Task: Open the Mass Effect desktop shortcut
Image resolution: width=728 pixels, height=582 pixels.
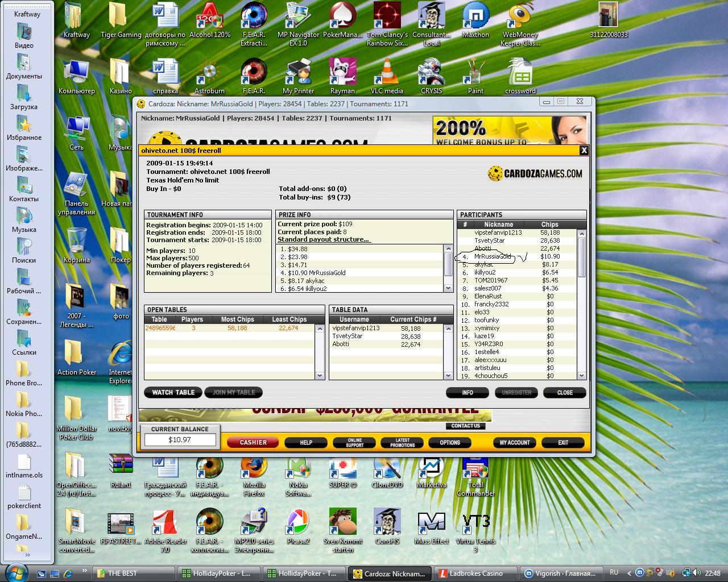Action: pos(431,523)
